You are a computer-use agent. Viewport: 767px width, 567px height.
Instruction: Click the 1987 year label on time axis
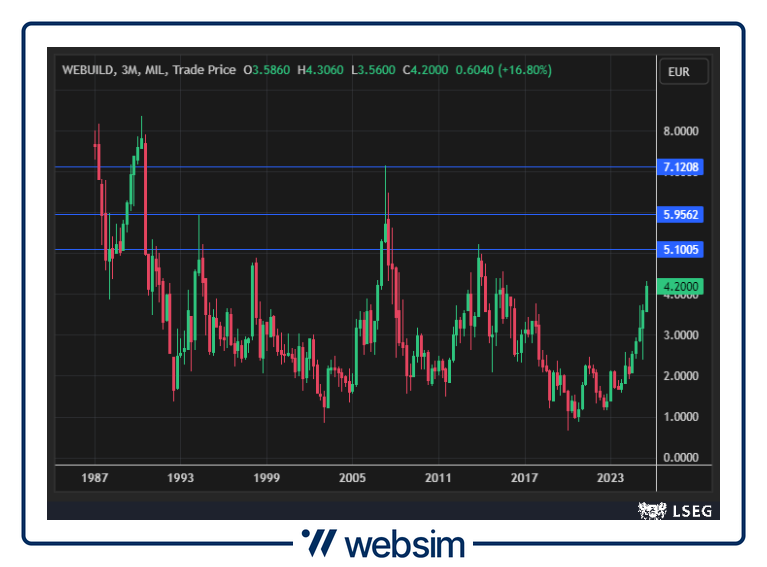tap(97, 479)
